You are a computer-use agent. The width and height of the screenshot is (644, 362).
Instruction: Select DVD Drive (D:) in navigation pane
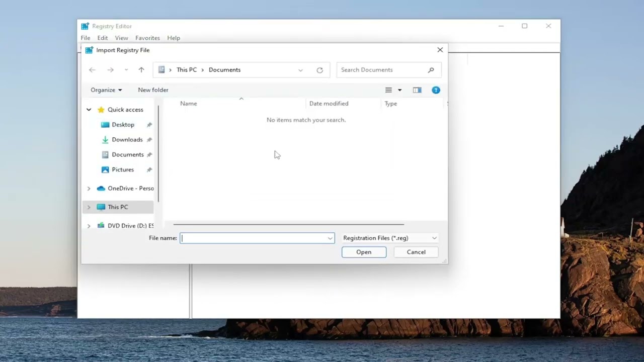[130, 226]
